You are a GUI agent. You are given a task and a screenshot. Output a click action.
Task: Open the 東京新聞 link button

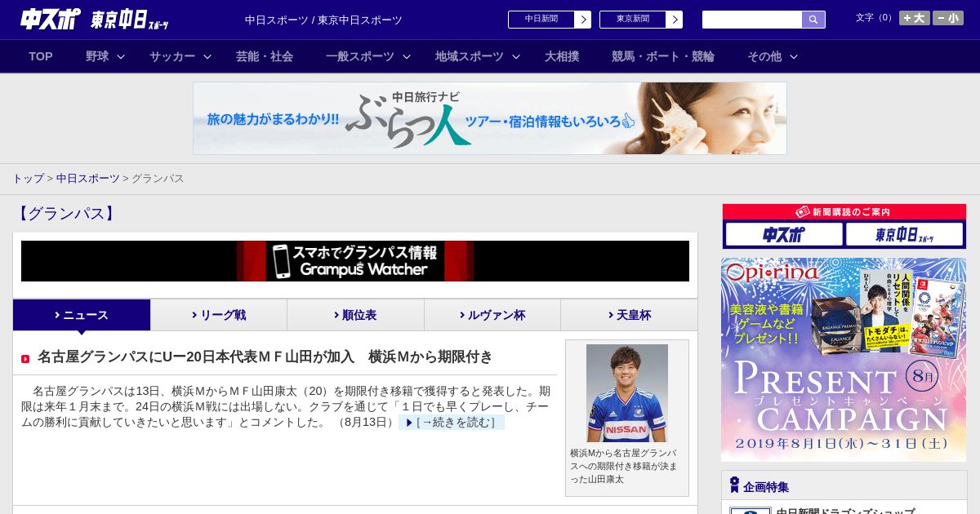[633, 20]
